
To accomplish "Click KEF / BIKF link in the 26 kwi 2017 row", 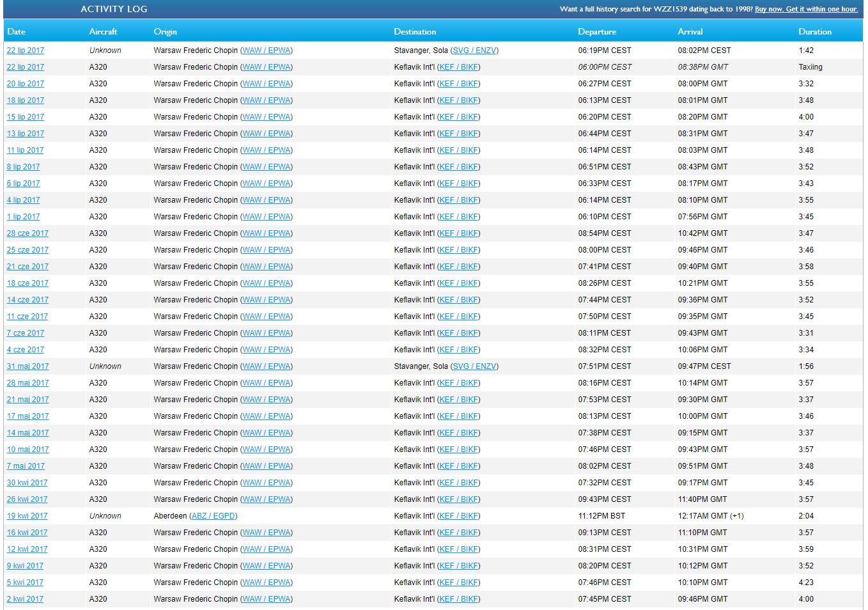I will pyautogui.click(x=458, y=499).
